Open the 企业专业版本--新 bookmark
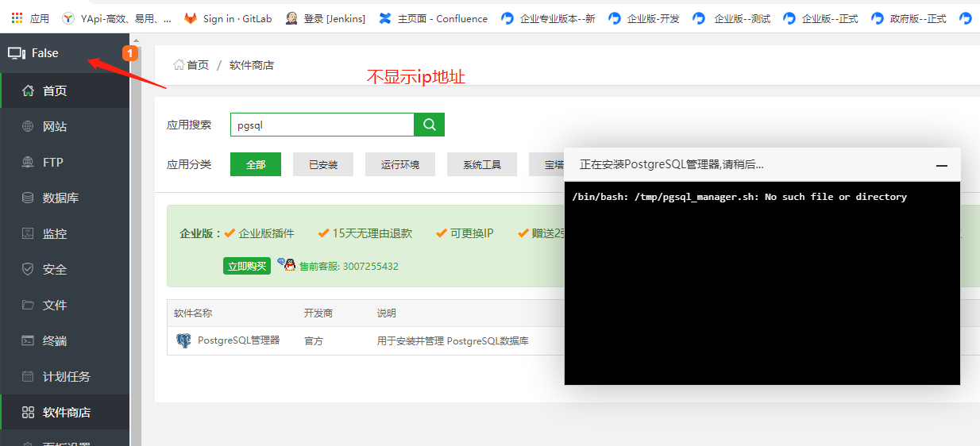This screenshot has width=980, height=446. click(549, 18)
